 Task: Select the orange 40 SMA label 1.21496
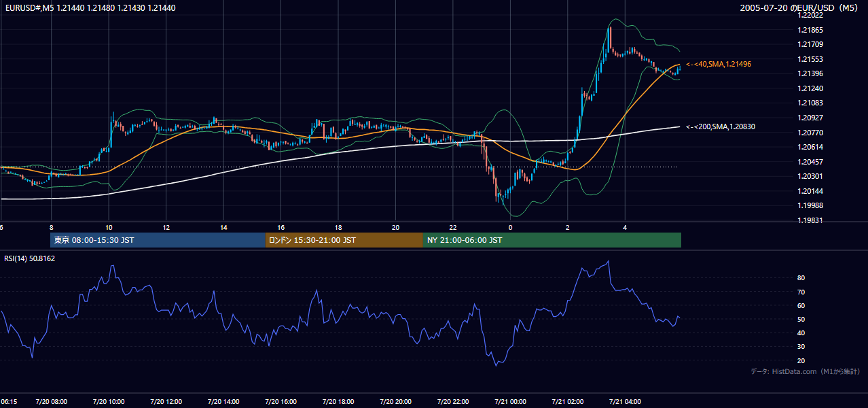(x=719, y=64)
